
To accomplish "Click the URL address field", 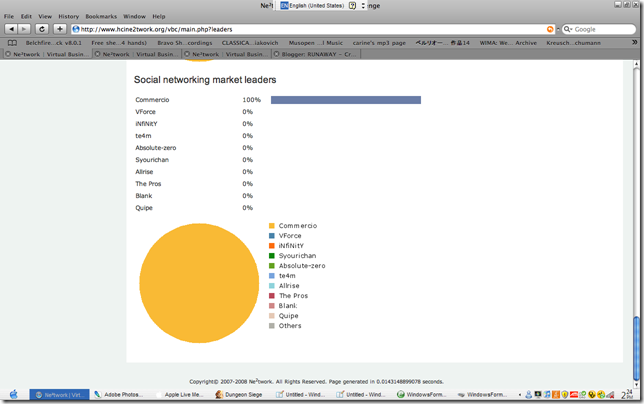I will pyautogui.click(x=312, y=29).
